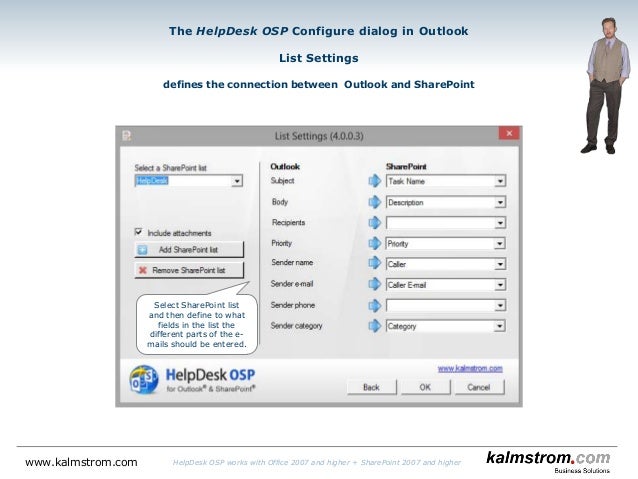
Task: Open the empty Recipients mapping dropdown
Action: (500, 223)
